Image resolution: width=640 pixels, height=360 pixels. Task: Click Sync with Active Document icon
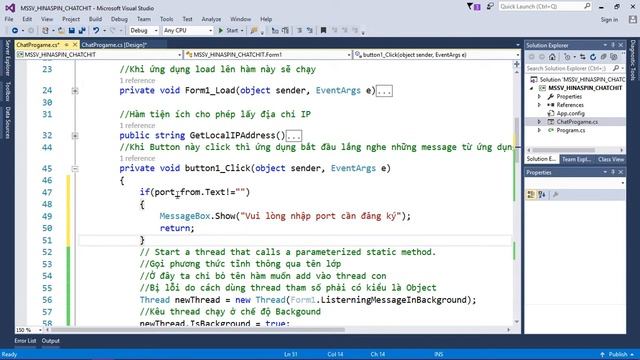click(583, 57)
